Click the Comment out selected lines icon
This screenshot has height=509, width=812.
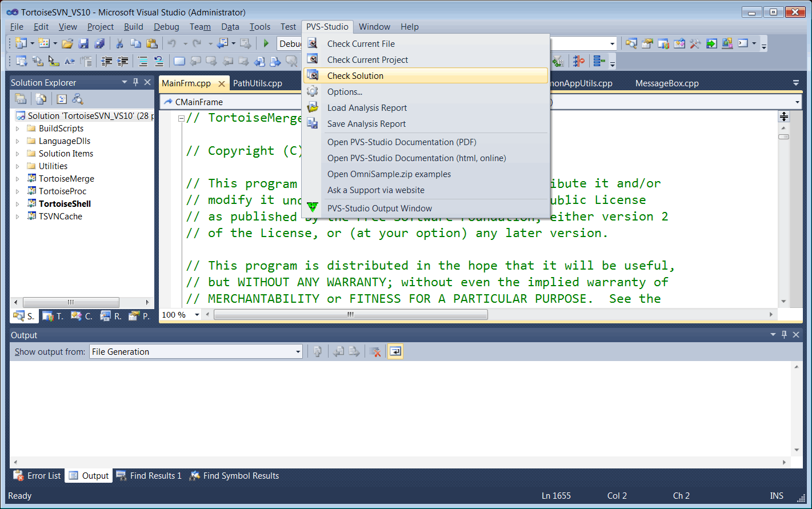[x=143, y=61]
